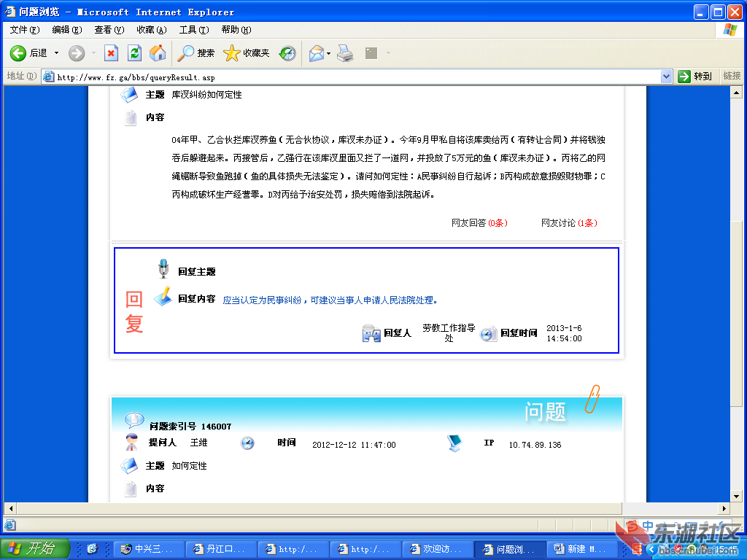Click the 主题 如何定性 pen icon
The width and height of the screenshot is (747, 560).
[129, 466]
